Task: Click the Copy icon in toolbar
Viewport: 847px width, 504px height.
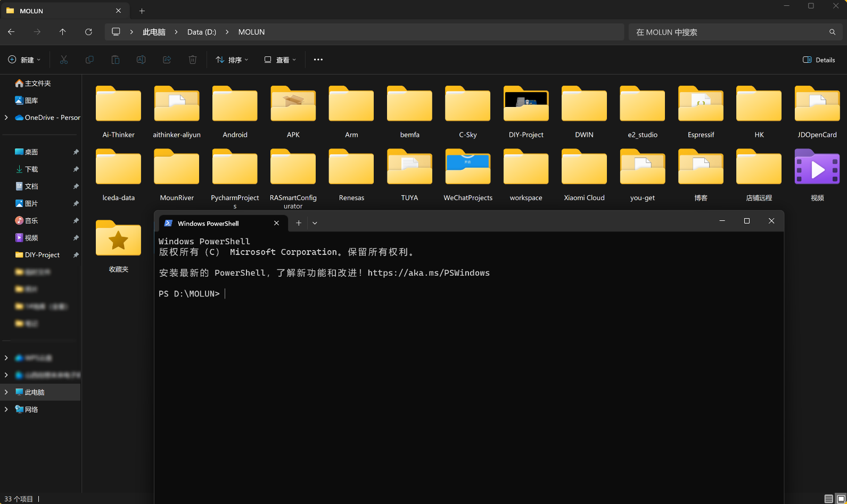Action: click(x=89, y=60)
